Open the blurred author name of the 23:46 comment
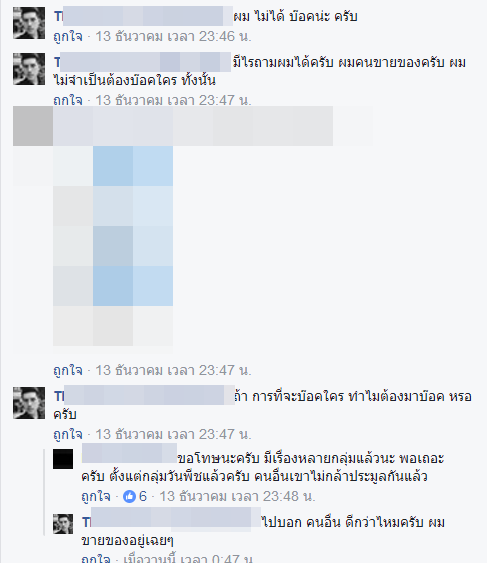This screenshot has height=563, width=487. [x=143, y=16]
